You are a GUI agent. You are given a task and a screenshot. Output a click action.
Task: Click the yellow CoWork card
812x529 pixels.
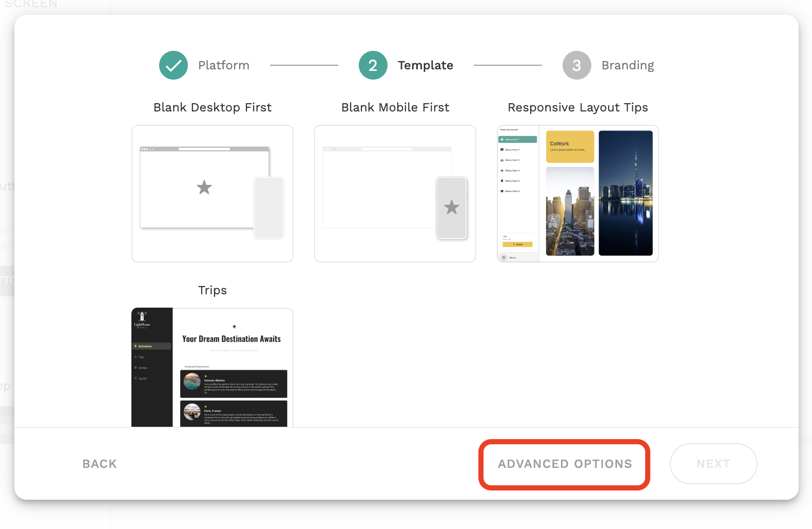coord(570,146)
